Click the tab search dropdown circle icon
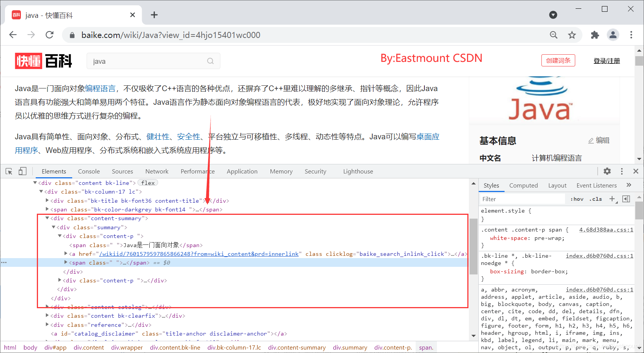Image resolution: width=644 pixels, height=353 pixels. point(553,15)
